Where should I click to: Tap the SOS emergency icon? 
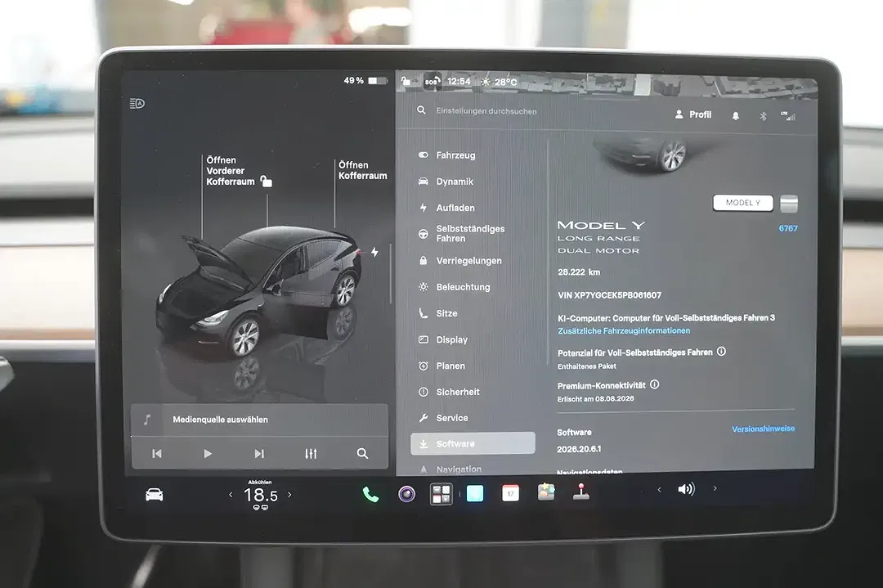click(x=432, y=82)
